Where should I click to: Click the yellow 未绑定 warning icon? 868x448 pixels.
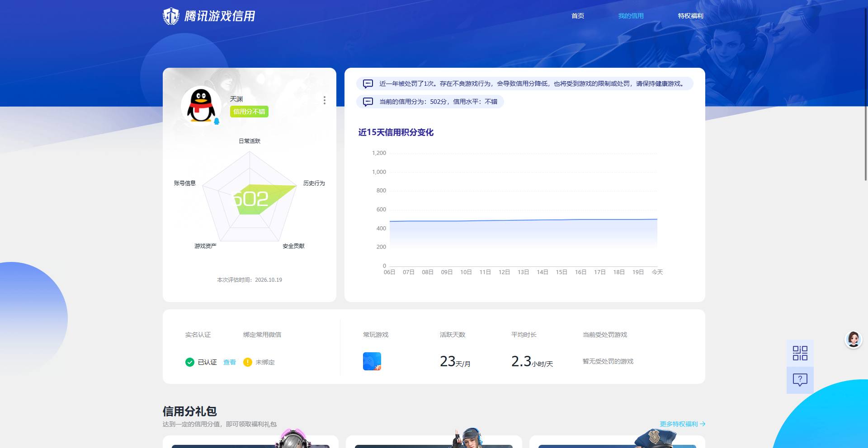(247, 362)
